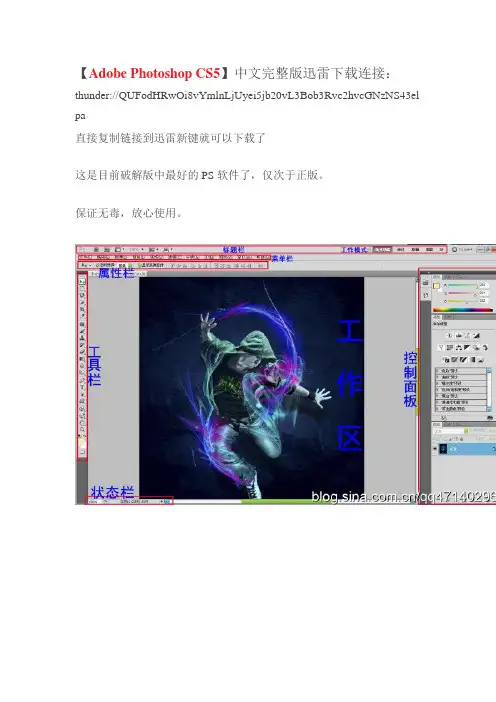
Task: Select the Crop tool
Action: pyautogui.click(x=82, y=308)
